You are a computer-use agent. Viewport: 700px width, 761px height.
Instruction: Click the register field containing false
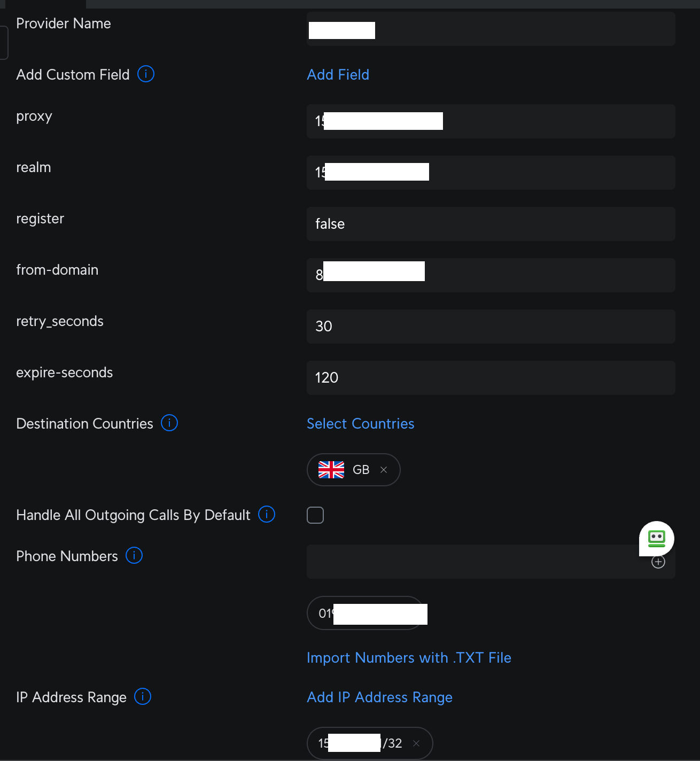point(491,224)
